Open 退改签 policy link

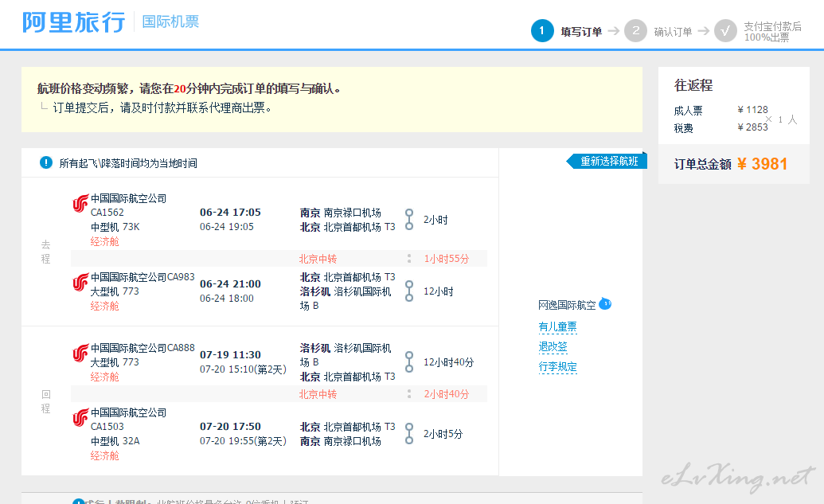[553, 347]
